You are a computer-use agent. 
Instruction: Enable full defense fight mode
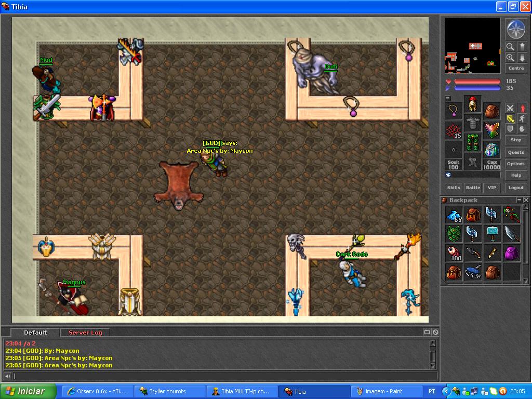510,129
